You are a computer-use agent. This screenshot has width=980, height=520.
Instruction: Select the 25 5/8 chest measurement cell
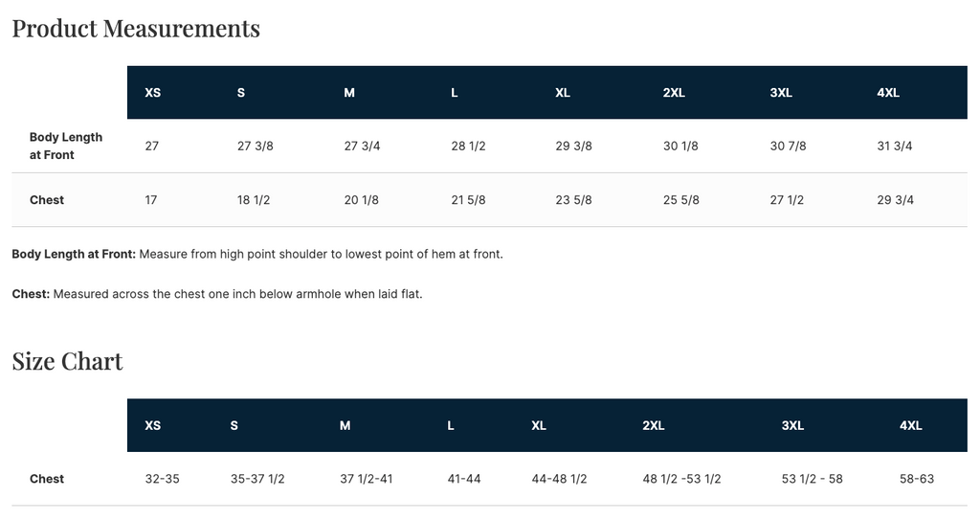[680, 200]
